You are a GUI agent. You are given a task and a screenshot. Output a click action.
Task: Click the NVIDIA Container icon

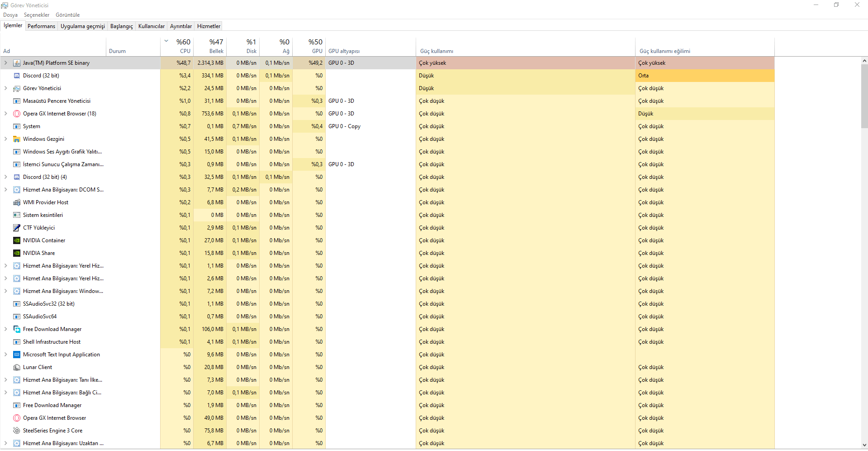click(x=17, y=240)
